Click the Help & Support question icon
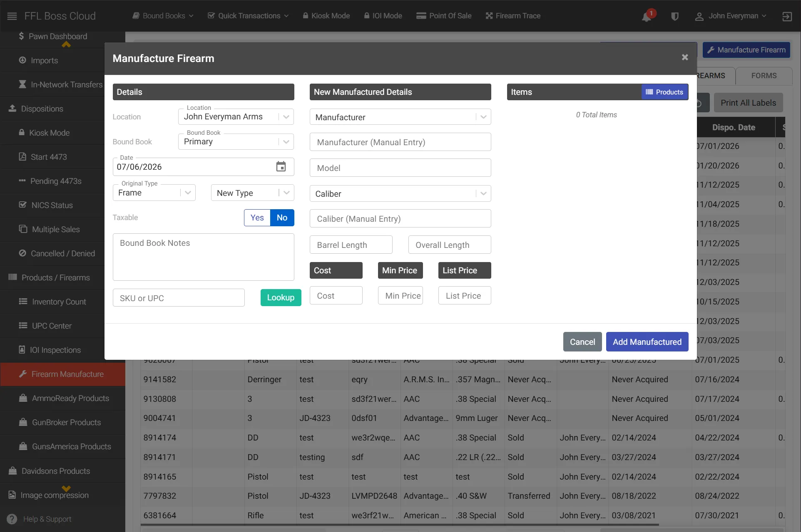801x532 pixels. (x=12, y=519)
